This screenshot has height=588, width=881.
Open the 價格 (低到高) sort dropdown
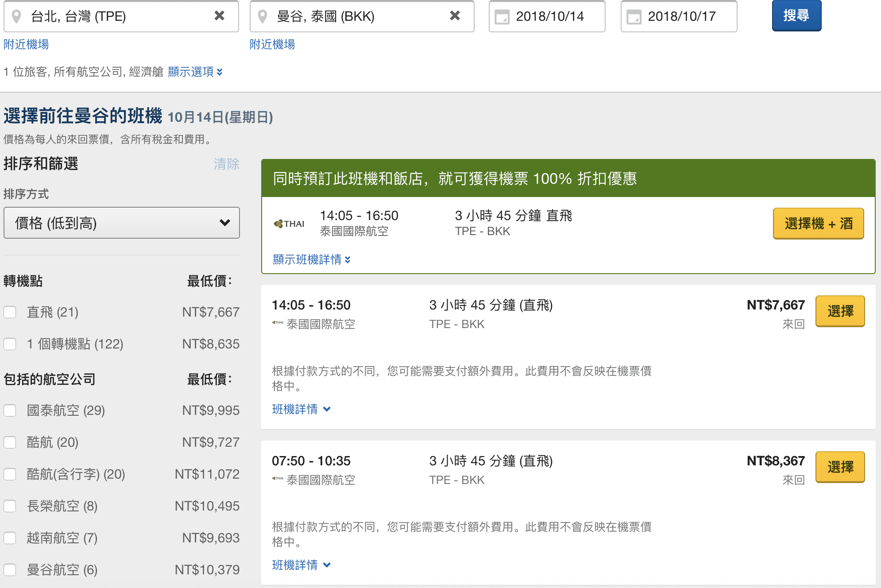tap(122, 223)
